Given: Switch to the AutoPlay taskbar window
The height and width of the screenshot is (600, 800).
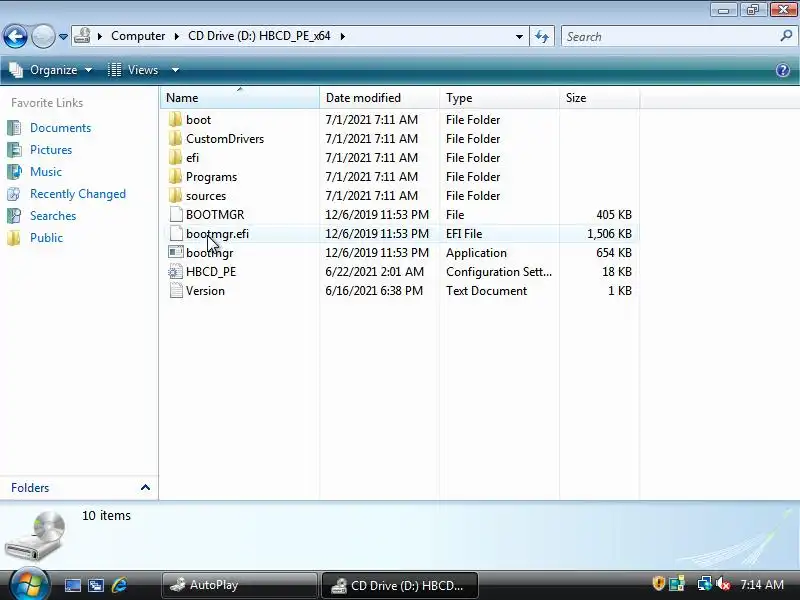Looking at the screenshot, I should click(239, 585).
